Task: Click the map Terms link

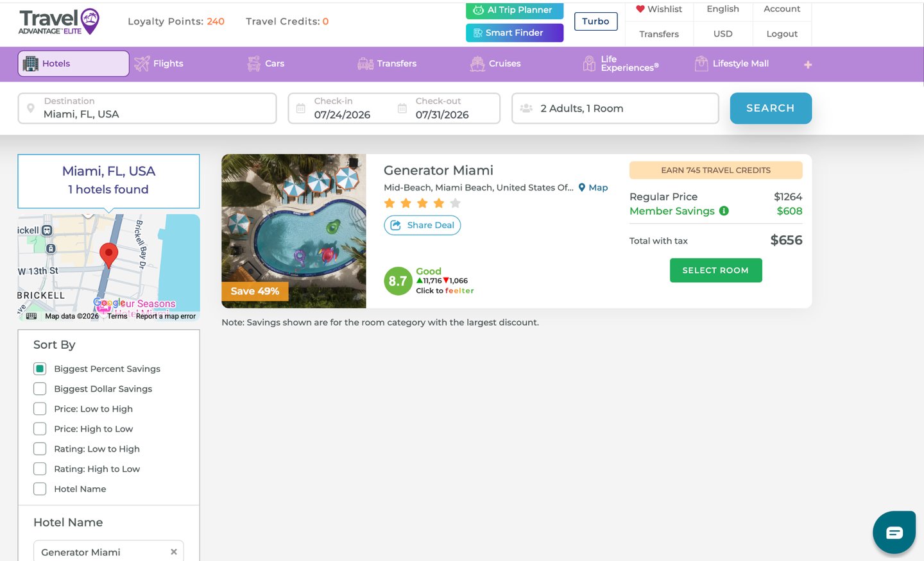Action: coord(117,316)
